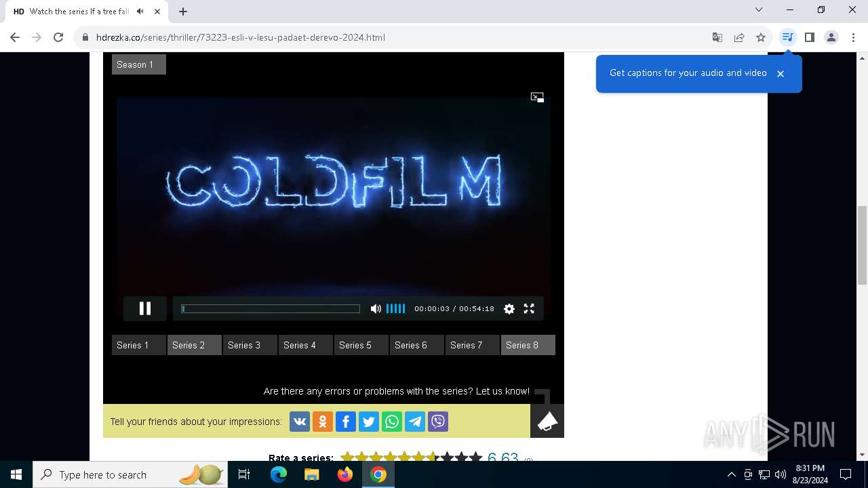Switch to Series 2 episode
Screen dimensions: 868x488
(195, 345)
